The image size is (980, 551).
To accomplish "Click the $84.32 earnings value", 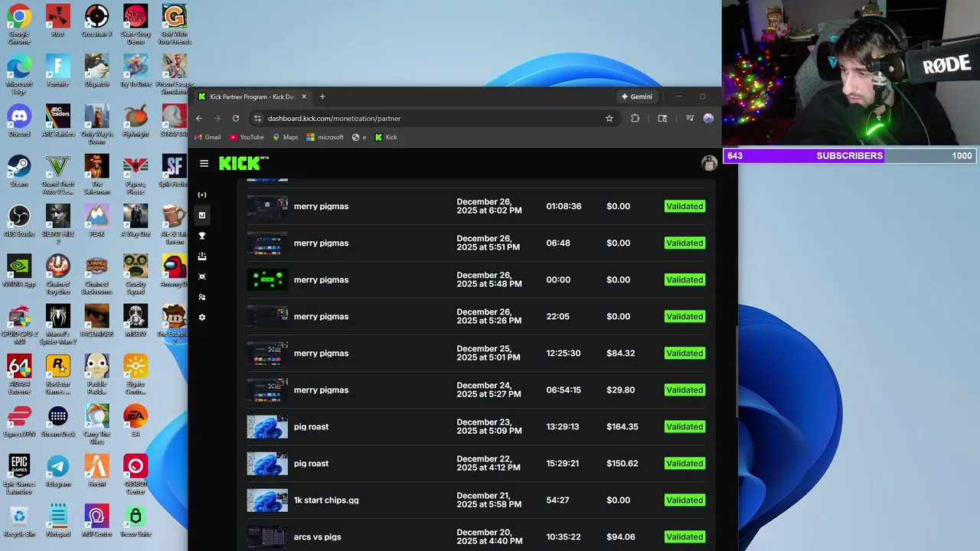I will point(621,354).
